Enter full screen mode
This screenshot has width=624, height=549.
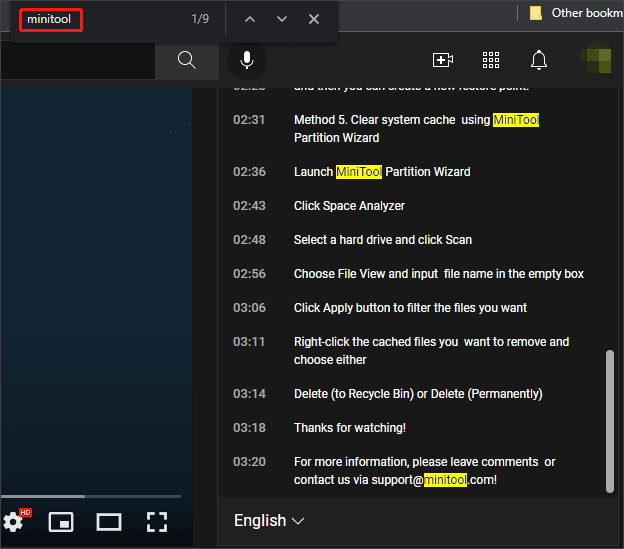(x=157, y=522)
